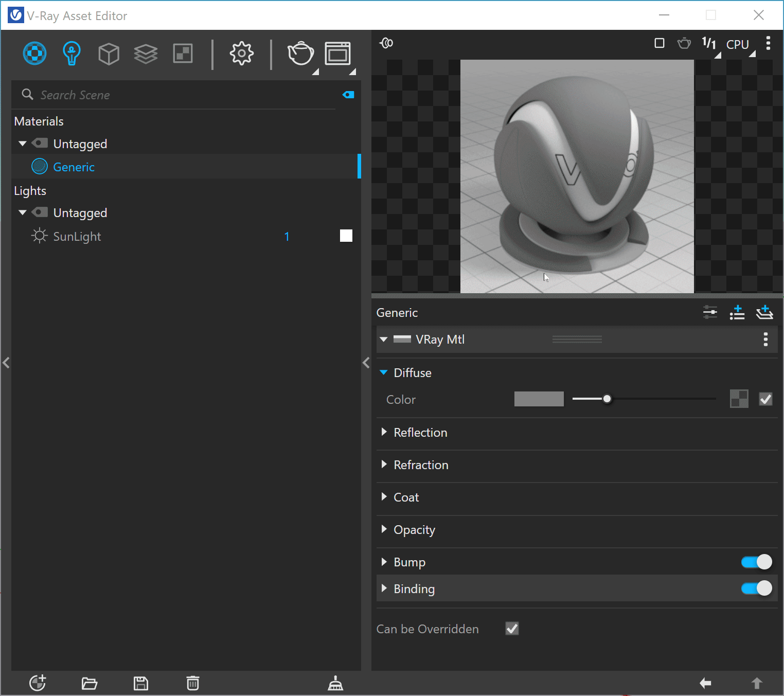Viewport: 784px width, 696px height.
Task: Open preview options three-dot menu
Action: click(768, 43)
